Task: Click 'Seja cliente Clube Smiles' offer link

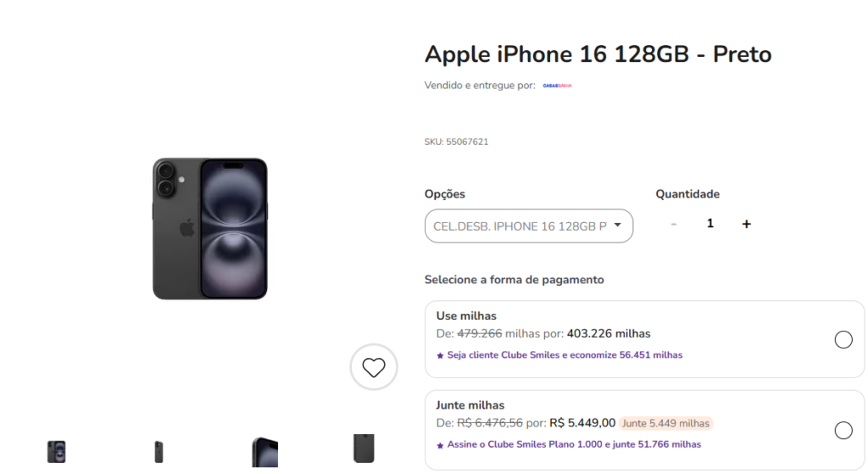Action: tap(565, 355)
